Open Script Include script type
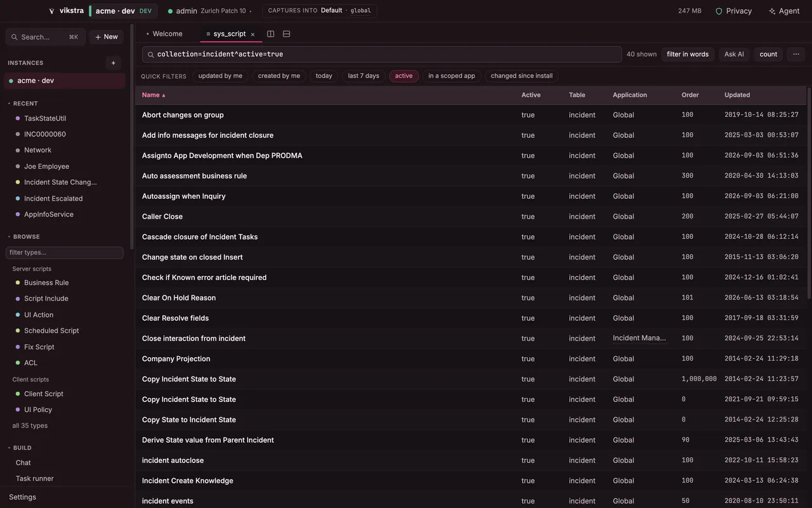Viewport: 812px width, 508px height. tap(46, 298)
